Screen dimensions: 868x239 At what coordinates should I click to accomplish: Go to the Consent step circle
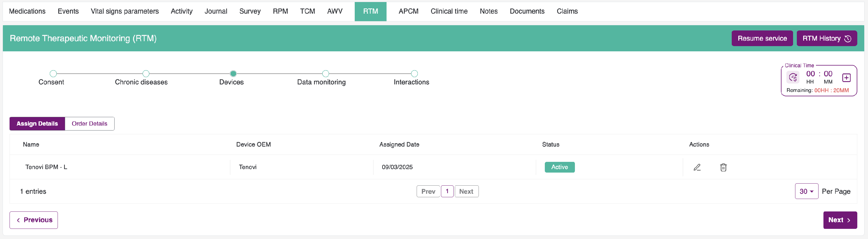pyautogui.click(x=53, y=74)
